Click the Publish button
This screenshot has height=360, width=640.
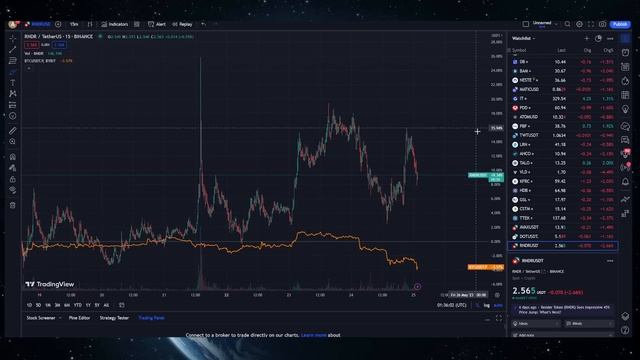(620, 24)
